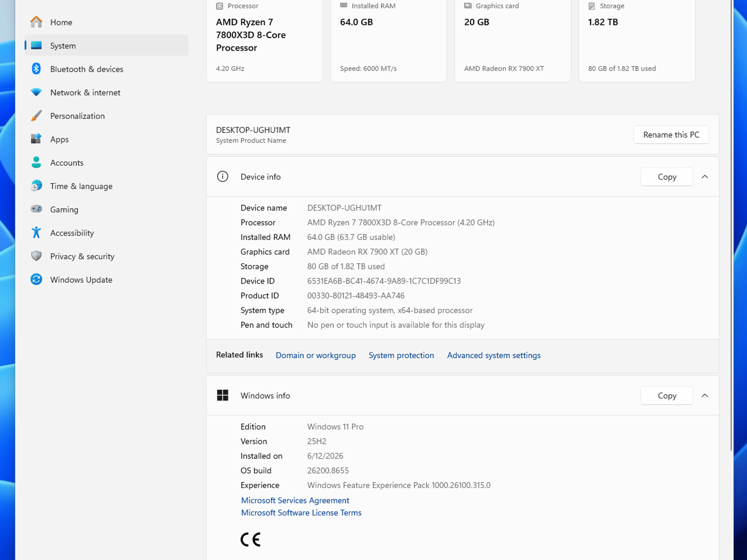Copy Windows info specifications
Image resolution: width=747 pixels, height=560 pixels.
667,396
